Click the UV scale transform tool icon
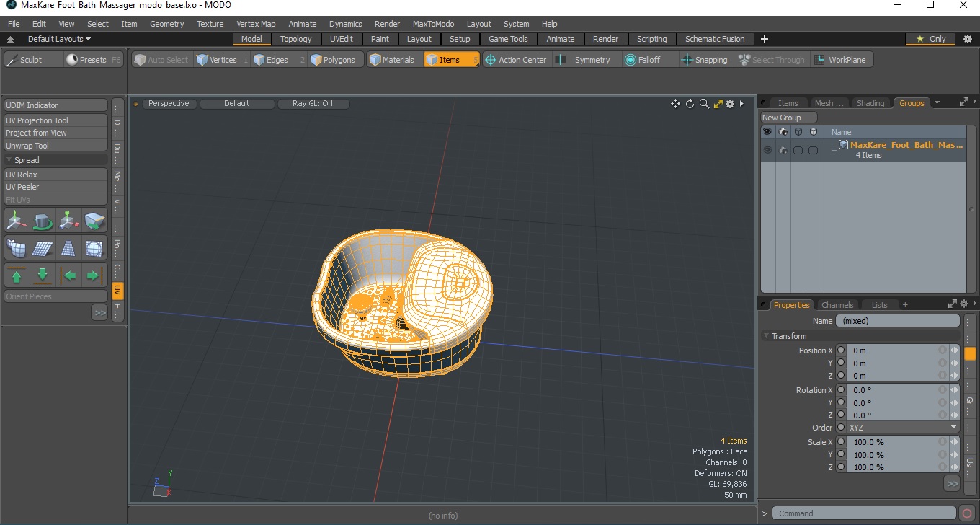Viewport: 980px width, 525px height. click(68, 221)
